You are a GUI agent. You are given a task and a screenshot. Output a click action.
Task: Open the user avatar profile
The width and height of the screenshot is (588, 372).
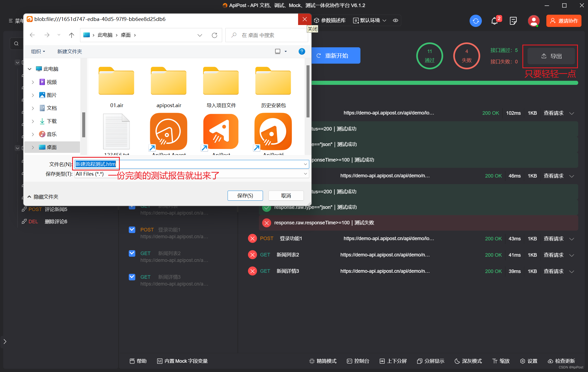(534, 21)
